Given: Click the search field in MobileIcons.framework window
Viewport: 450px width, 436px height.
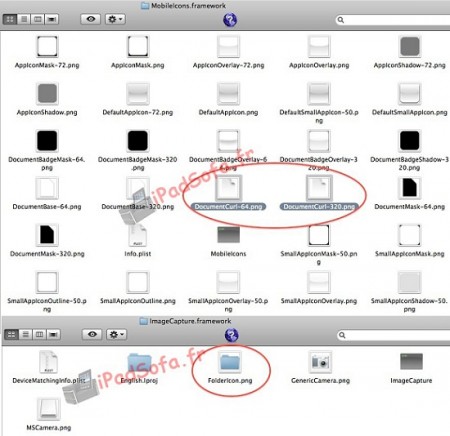Looking at the screenshot, I should pos(393,20).
